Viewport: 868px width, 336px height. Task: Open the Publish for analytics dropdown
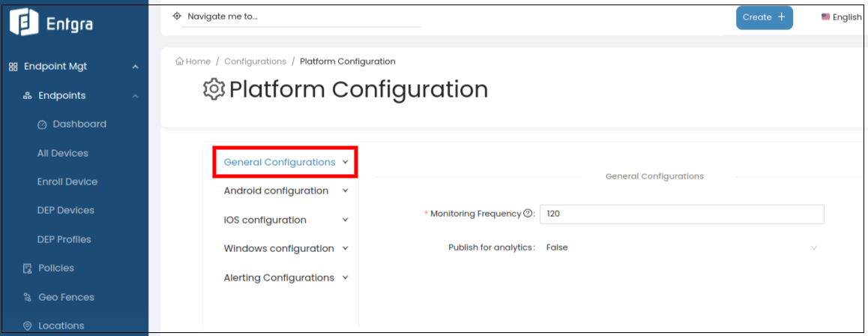tap(681, 247)
